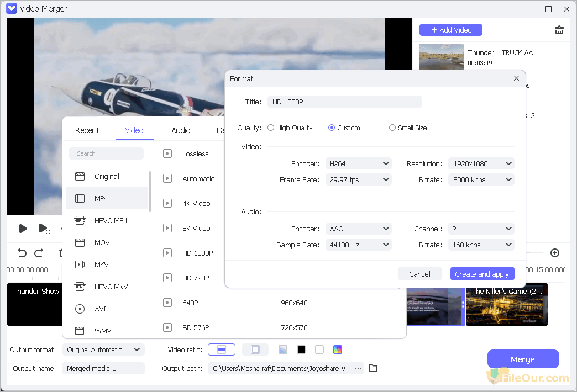Screen dimensions: 577x392
Task: Choose the Custom quality radio button
Action: pyautogui.click(x=332, y=128)
